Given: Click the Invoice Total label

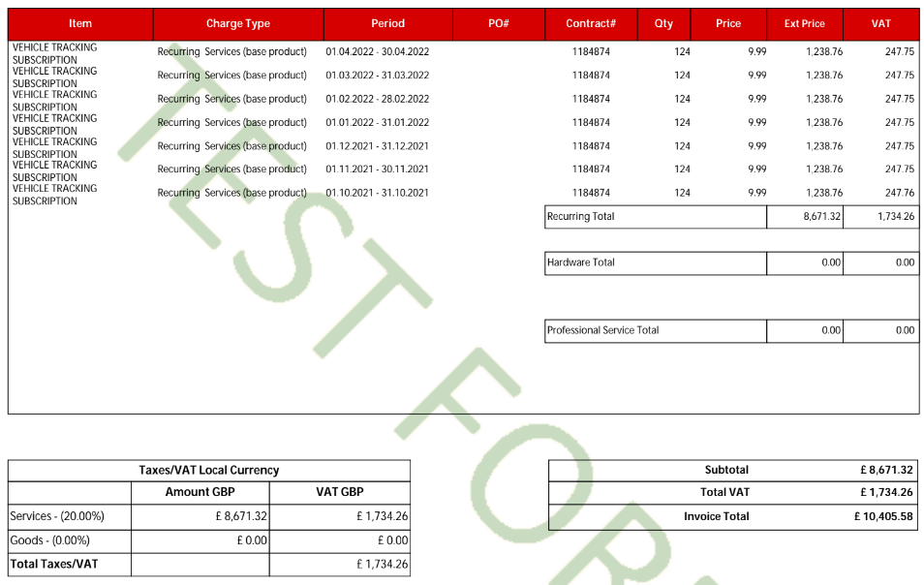Looking at the screenshot, I should click(x=717, y=516).
